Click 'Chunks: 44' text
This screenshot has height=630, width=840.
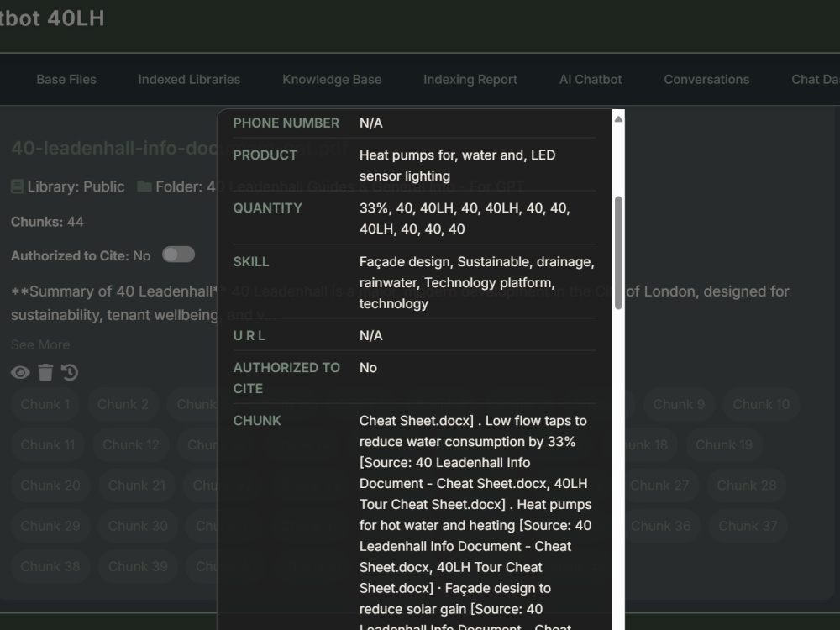(47, 222)
